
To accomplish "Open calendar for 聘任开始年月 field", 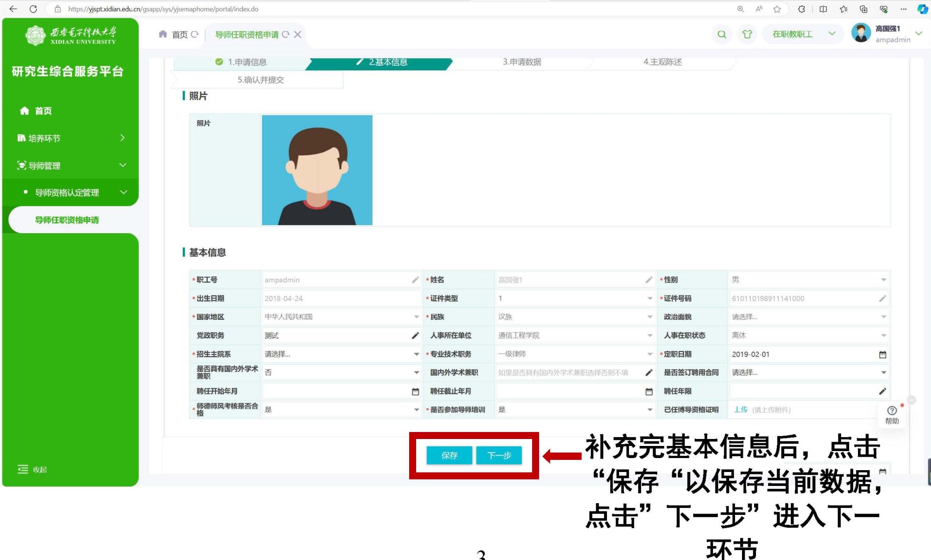I will click(415, 392).
